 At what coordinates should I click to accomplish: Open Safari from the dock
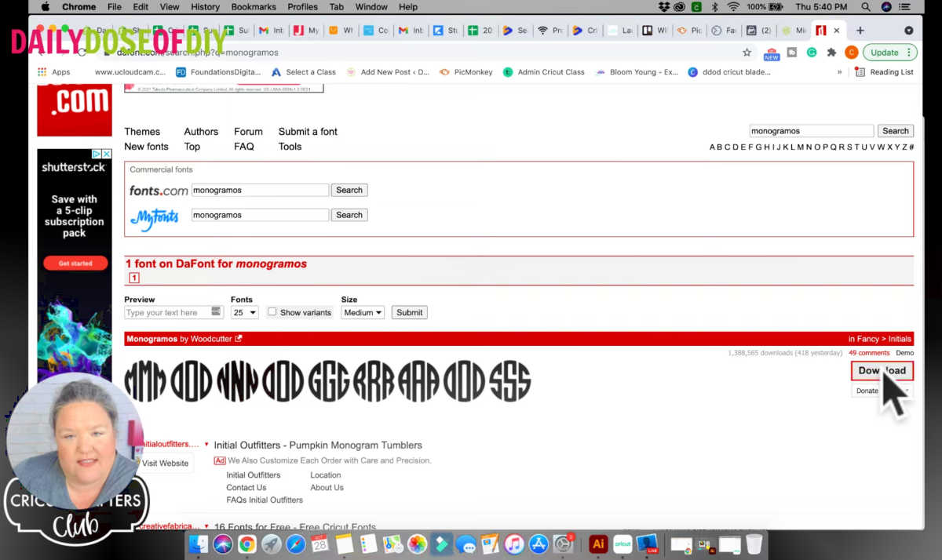tap(295, 544)
